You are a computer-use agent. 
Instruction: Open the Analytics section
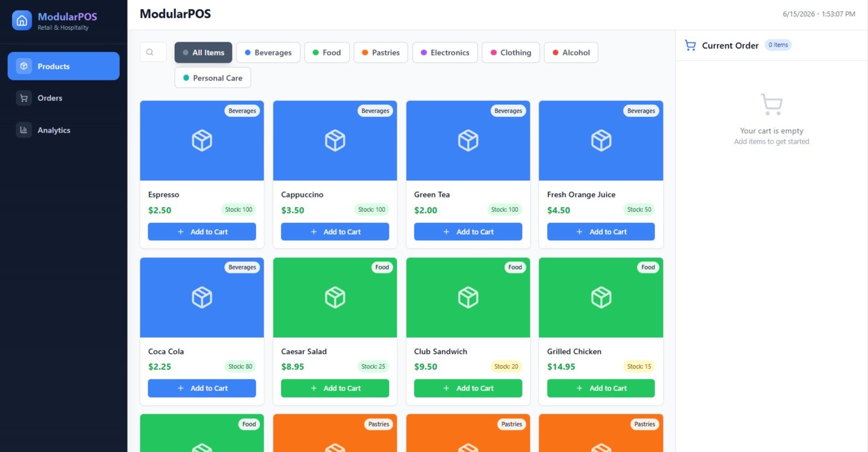[x=63, y=130]
